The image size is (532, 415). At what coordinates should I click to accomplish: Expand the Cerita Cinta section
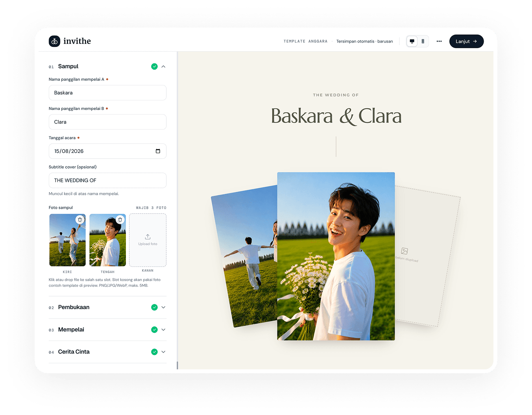tap(163, 352)
